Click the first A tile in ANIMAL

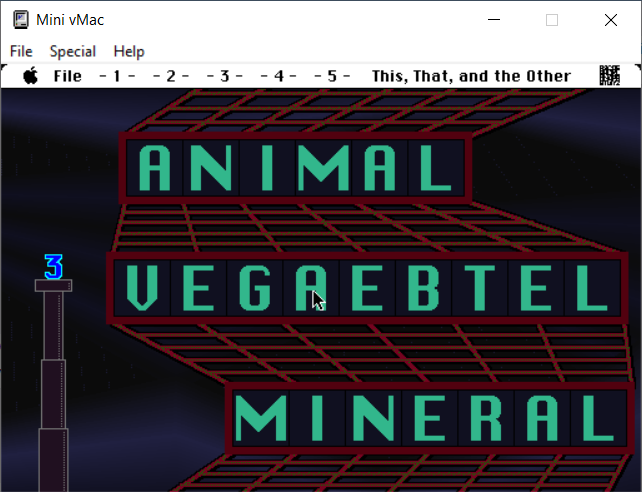tap(155, 168)
